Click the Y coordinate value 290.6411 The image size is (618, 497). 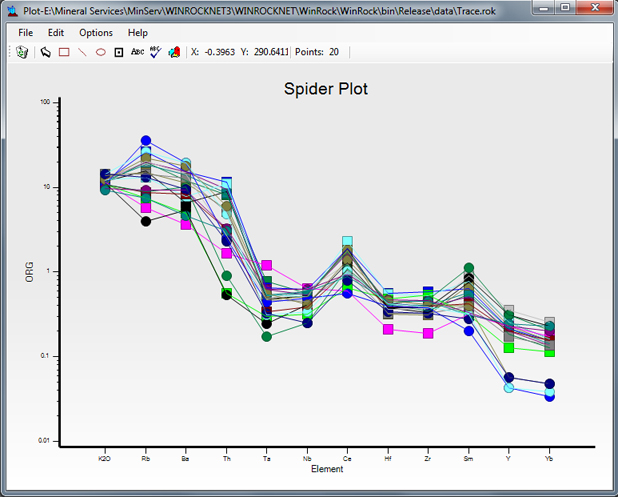coord(271,52)
